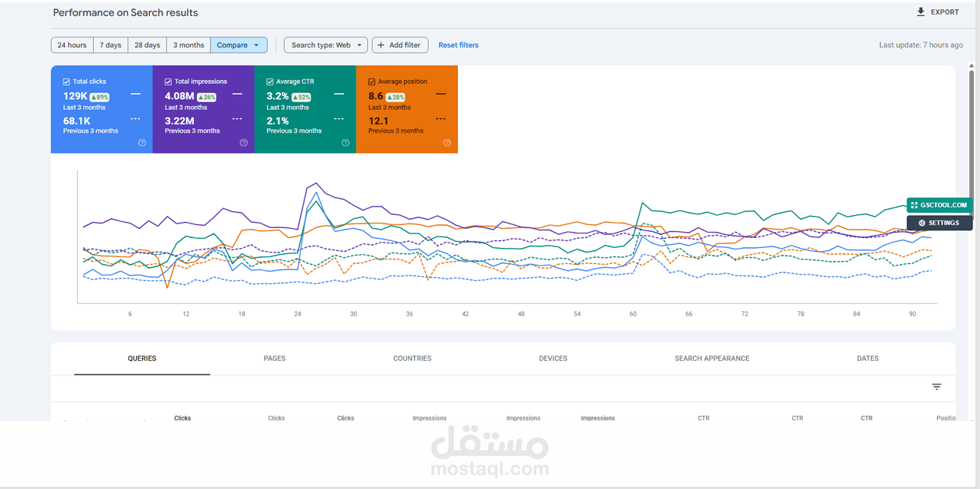The width and height of the screenshot is (980, 489).
Task: Switch to the SEARCH APPEARANCE tab
Action: point(712,359)
